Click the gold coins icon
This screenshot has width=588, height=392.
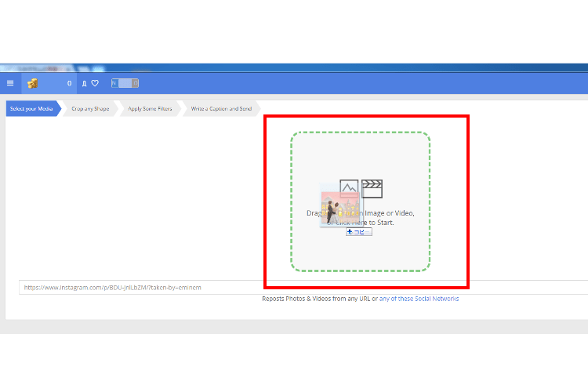pyautogui.click(x=33, y=83)
